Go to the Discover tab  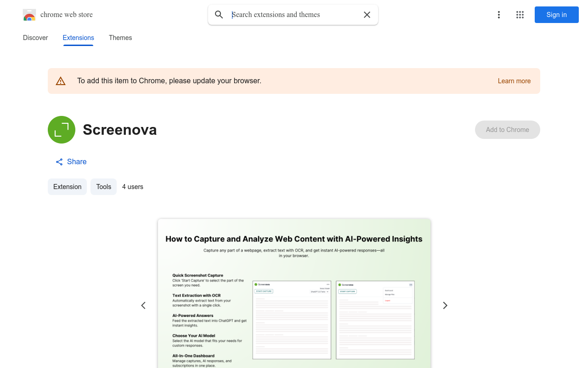(x=35, y=38)
